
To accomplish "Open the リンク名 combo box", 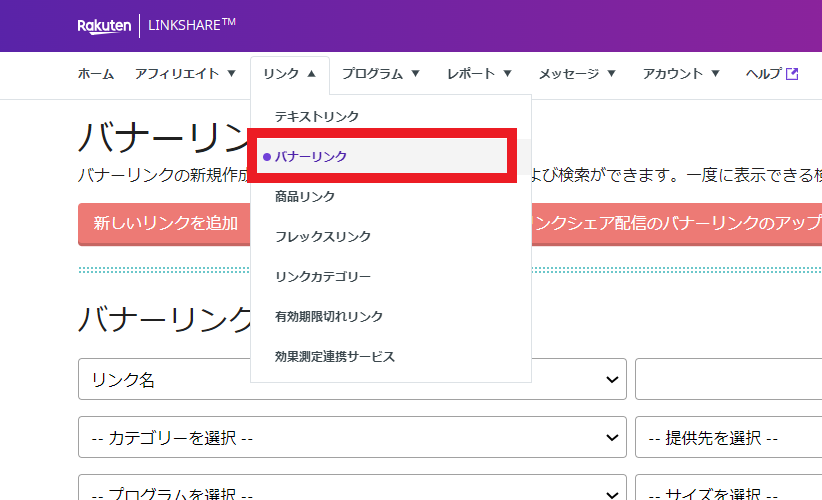I will (x=352, y=379).
